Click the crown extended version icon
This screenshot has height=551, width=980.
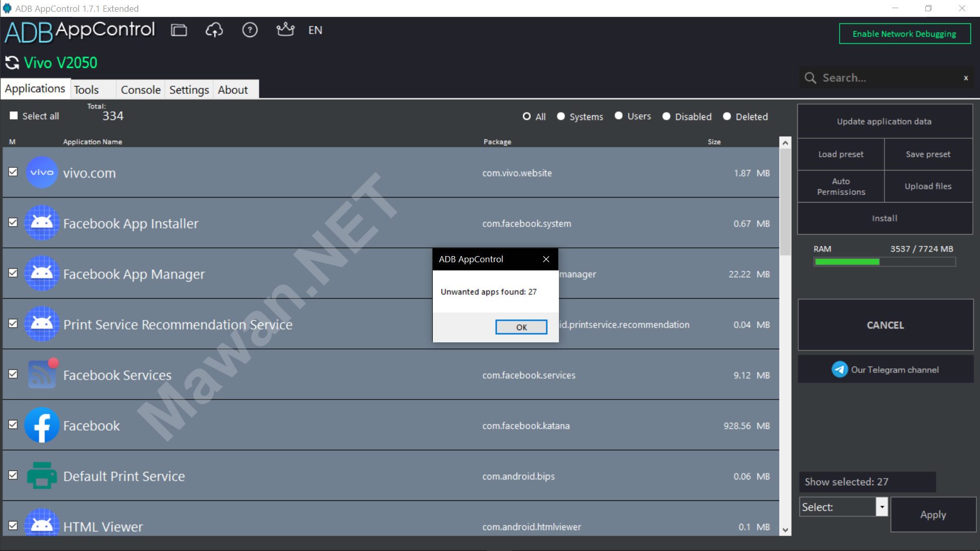point(285,30)
